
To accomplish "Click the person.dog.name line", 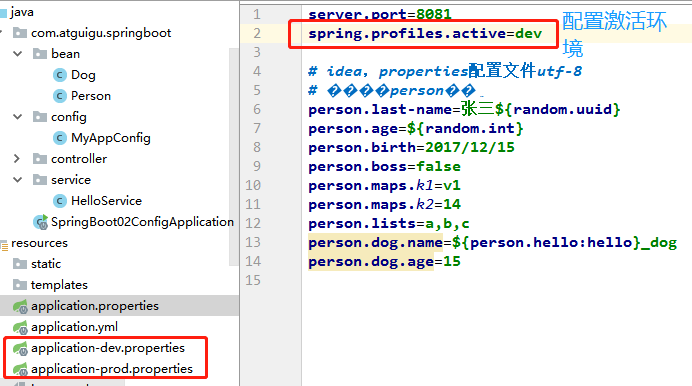I will [493, 243].
